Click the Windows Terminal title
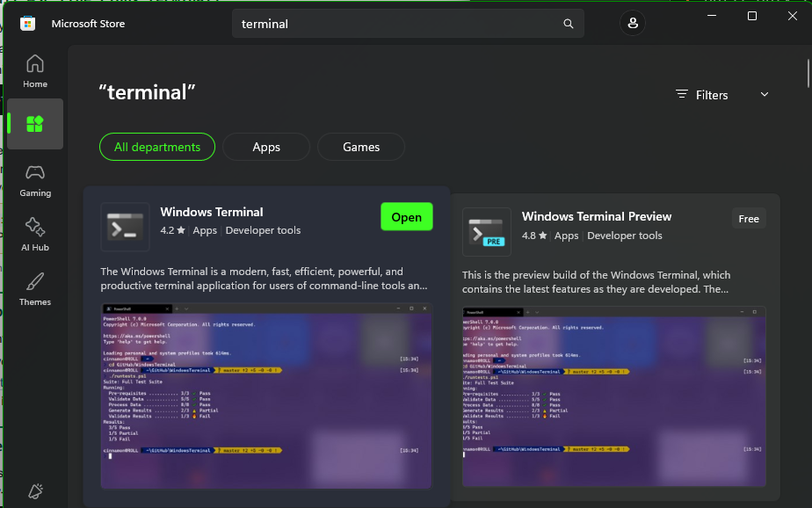Image resolution: width=812 pixels, height=508 pixels. [x=211, y=212]
